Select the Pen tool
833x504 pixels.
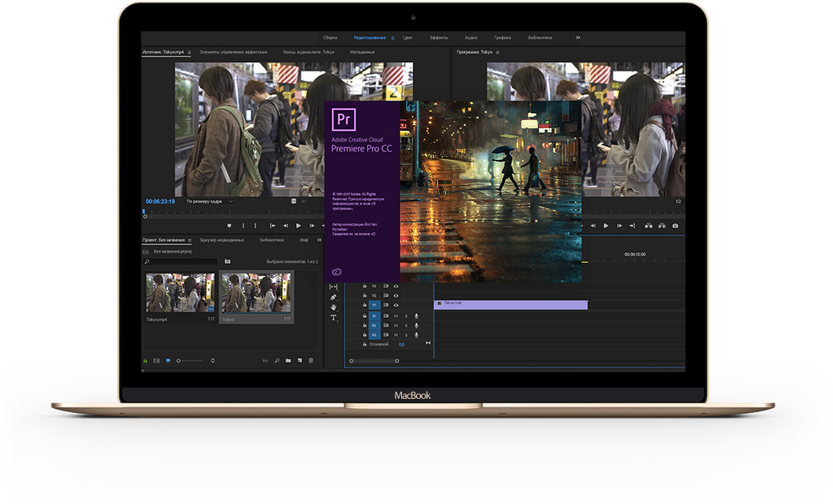(333, 298)
